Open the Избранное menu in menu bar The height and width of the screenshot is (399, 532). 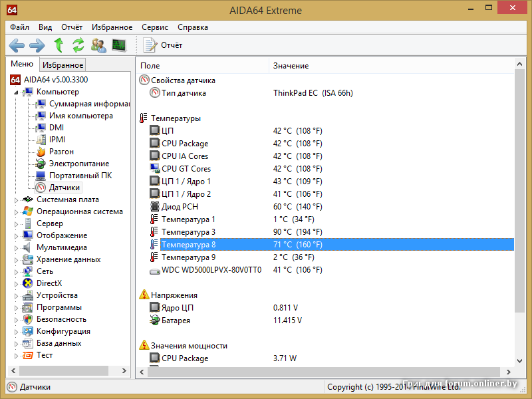point(112,27)
